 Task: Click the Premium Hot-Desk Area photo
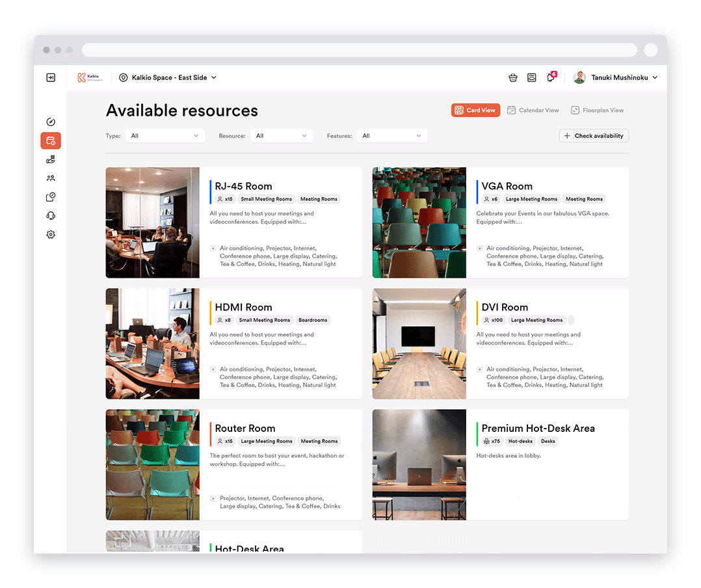coord(419,465)
